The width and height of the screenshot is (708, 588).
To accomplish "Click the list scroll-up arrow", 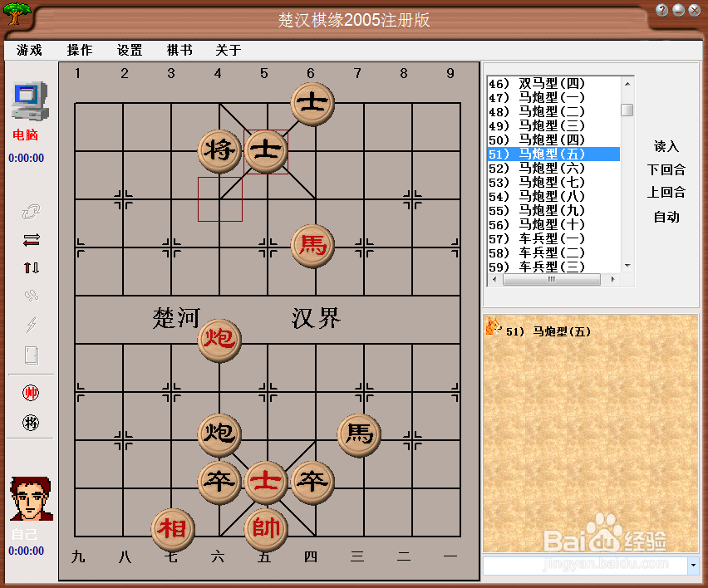I will pyautogui.click(x=627, y=84).
